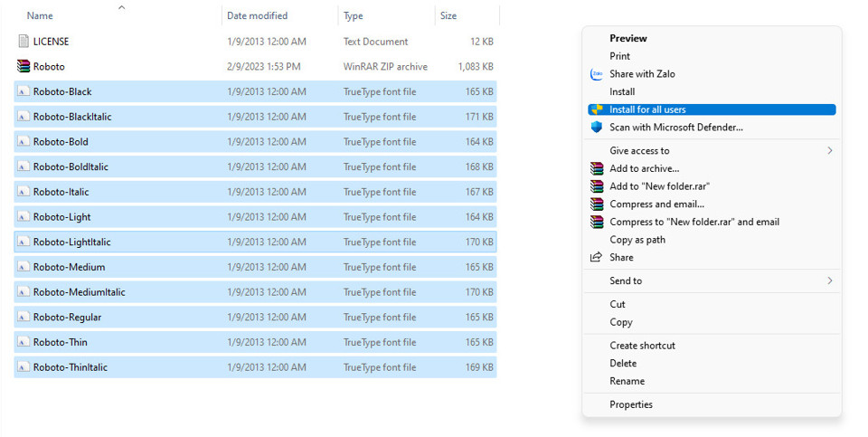The image size is (868, 437).
Task: Click the WinRAR icon next to Add to archive
Action: click(x=596, y=168)
